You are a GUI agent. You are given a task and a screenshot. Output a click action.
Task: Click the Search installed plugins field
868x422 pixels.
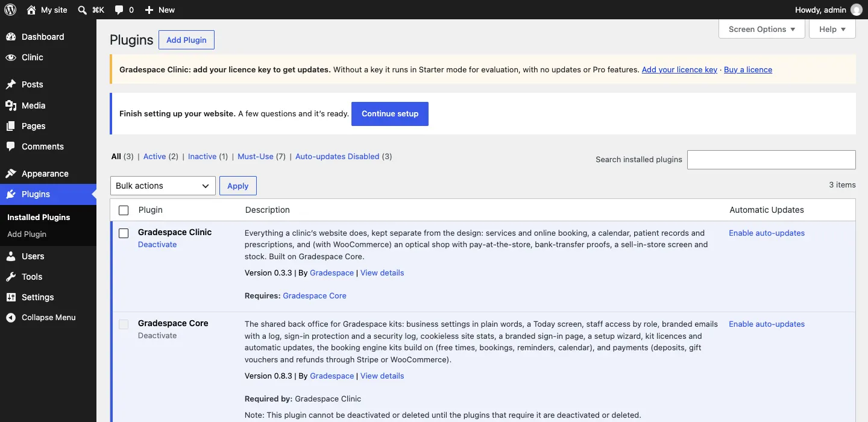(x=772, y=159)
